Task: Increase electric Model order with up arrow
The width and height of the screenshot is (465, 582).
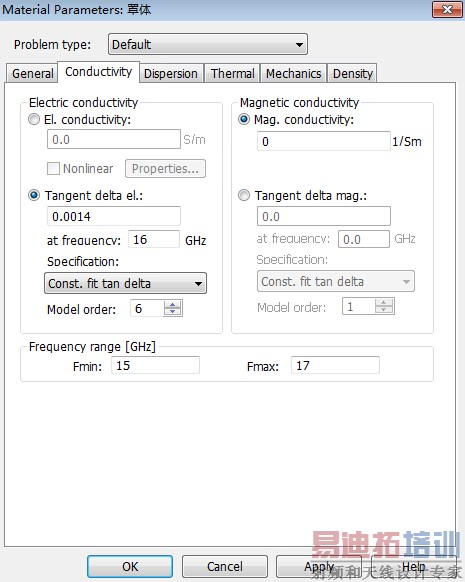Action: pos(173,304)
